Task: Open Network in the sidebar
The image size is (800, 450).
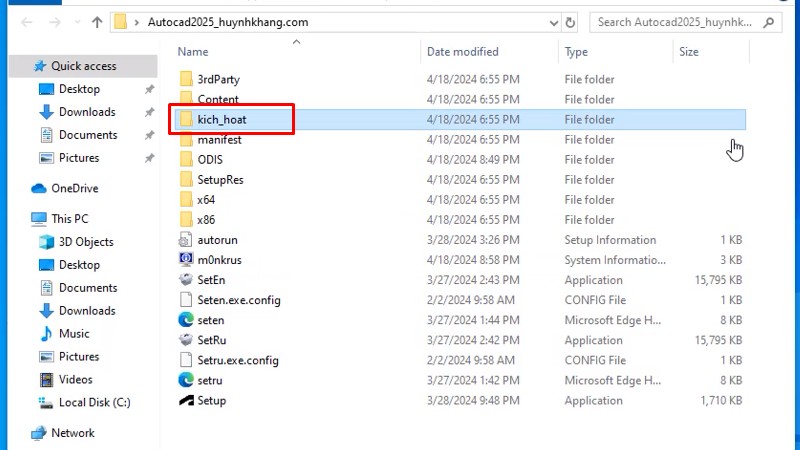Action: pyautogui.click(x=73, y=433)
